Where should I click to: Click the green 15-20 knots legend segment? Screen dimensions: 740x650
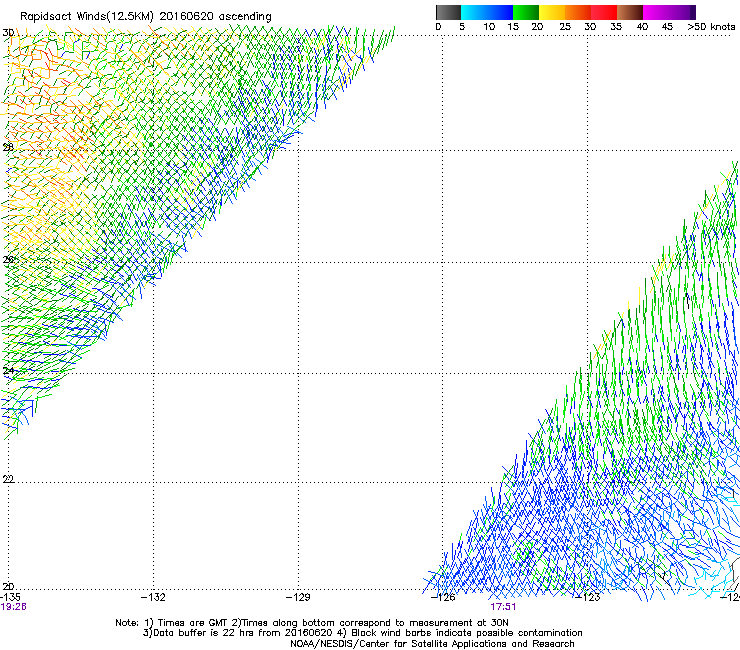tap(526, 12)
